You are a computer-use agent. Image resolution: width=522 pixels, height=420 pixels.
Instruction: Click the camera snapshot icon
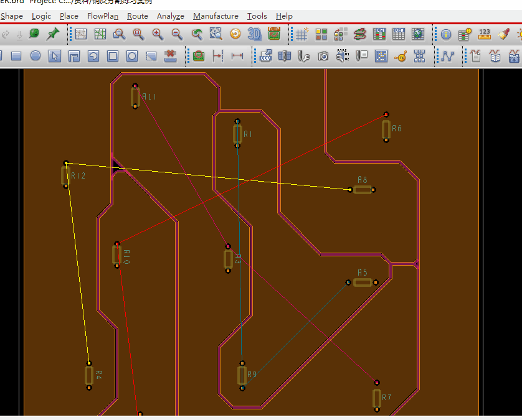pos(323,56)
